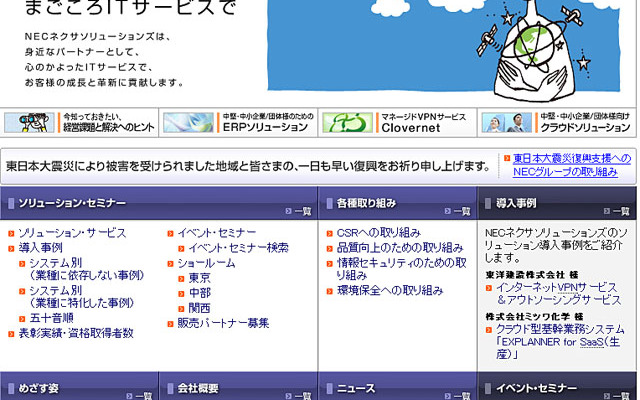The height and width of the screenshot is (400, 640).
Task: Open 表彰実績・資格取得者数 link
Action: click(76, 333)
